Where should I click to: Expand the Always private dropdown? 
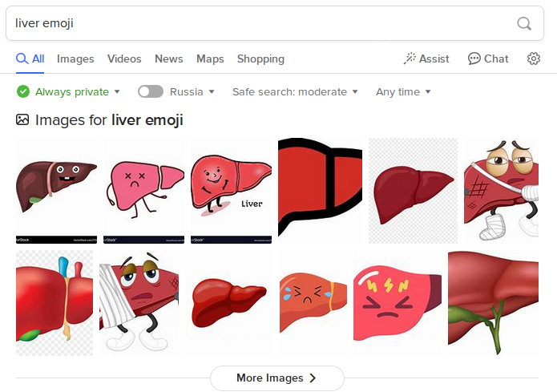click(117, 91)
